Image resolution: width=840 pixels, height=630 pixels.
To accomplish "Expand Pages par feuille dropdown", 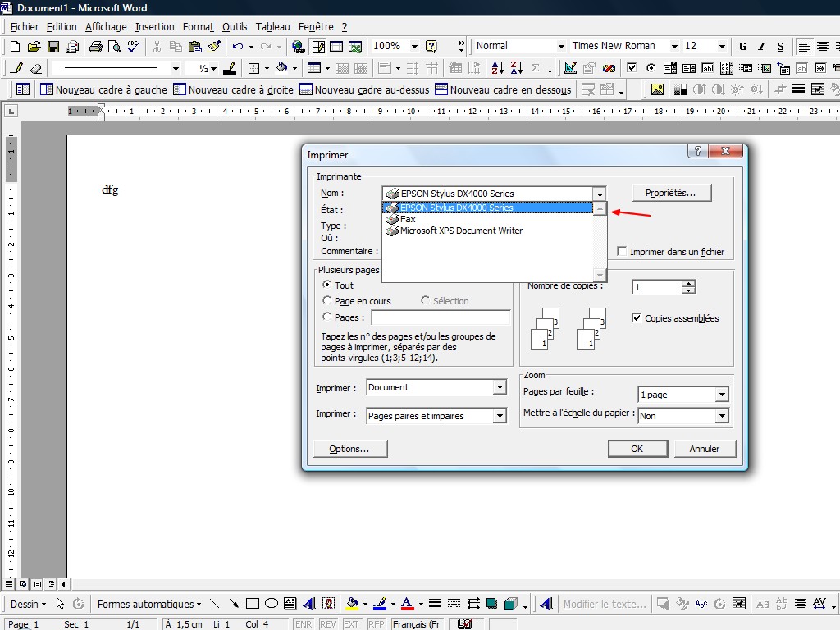I will (x=722, y=395).
